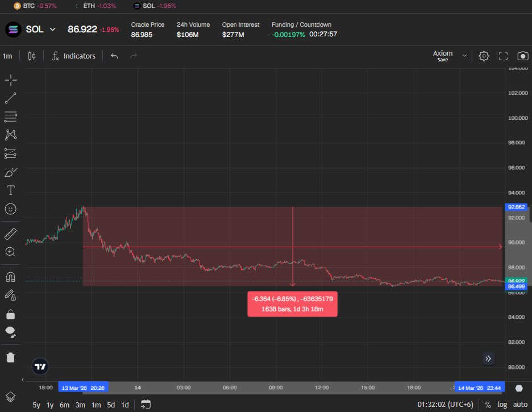Click the Oracle Price value 86.985
Image resolution: width=532 pixels, height=412 pixels.
(x=142, y=35)
